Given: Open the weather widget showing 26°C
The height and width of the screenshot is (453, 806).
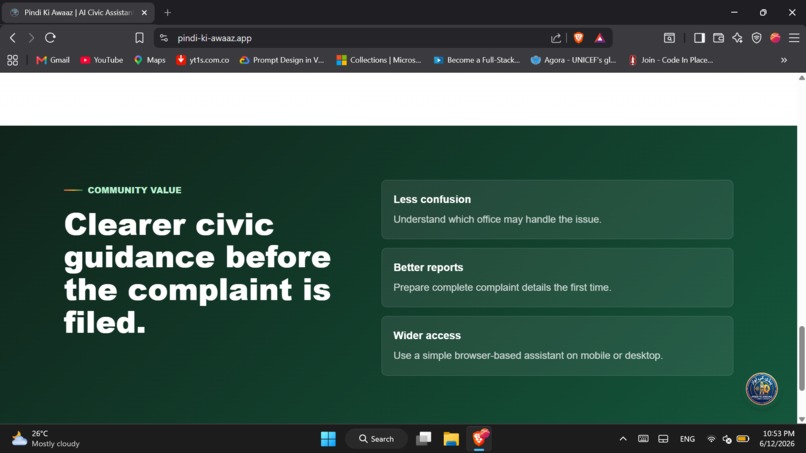Looking at the screenshot, I should point(46,439).
